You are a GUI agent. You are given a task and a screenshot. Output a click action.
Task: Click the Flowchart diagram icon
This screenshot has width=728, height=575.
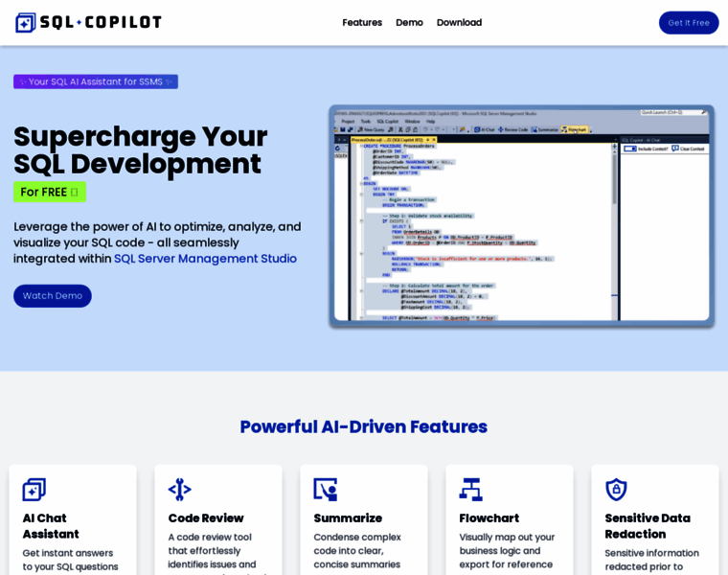click(x=470, y=490)
